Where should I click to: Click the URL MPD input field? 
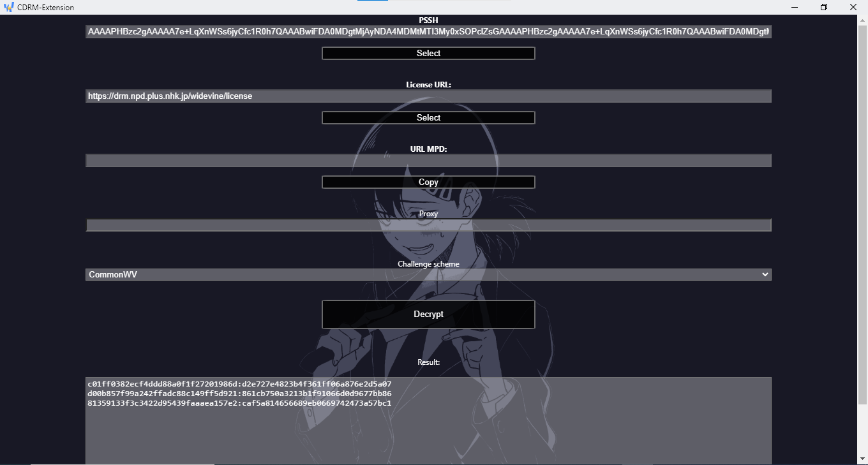coord(428,161)
